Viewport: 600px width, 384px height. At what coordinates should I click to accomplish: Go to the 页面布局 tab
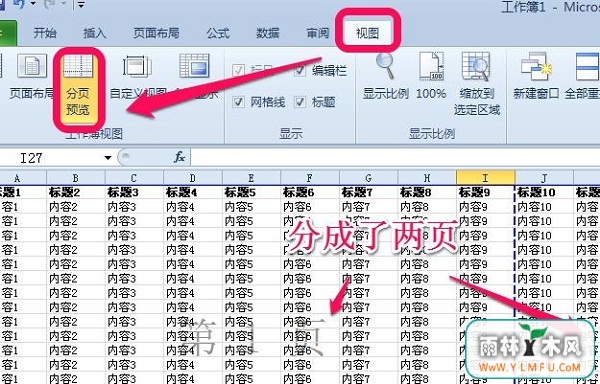156,33
